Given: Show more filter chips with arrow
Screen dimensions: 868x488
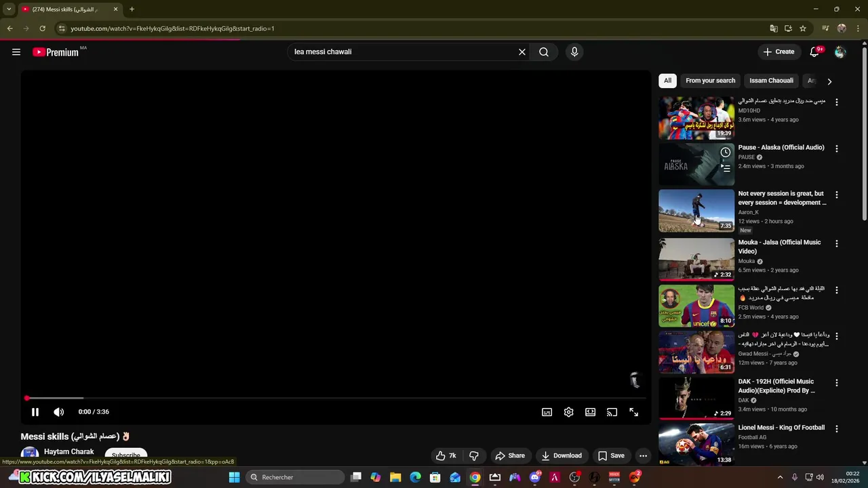Looking at the screenshot, I should (829, 81).
